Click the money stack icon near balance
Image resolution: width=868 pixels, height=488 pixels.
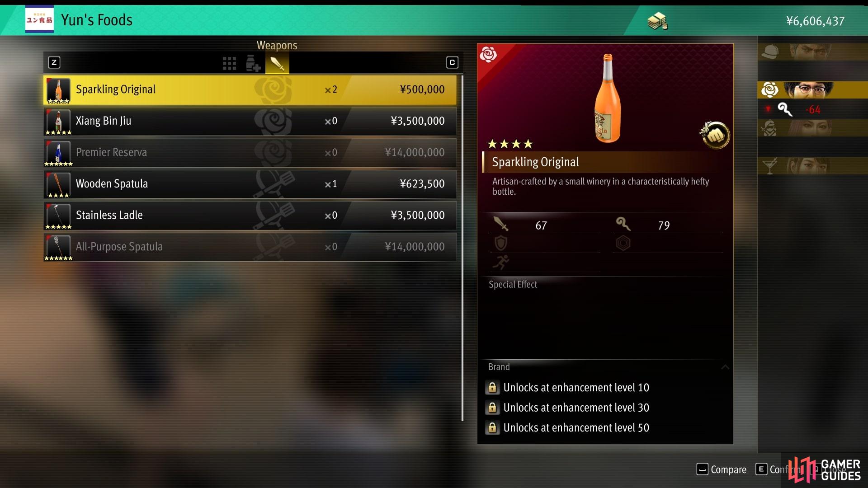657,21
